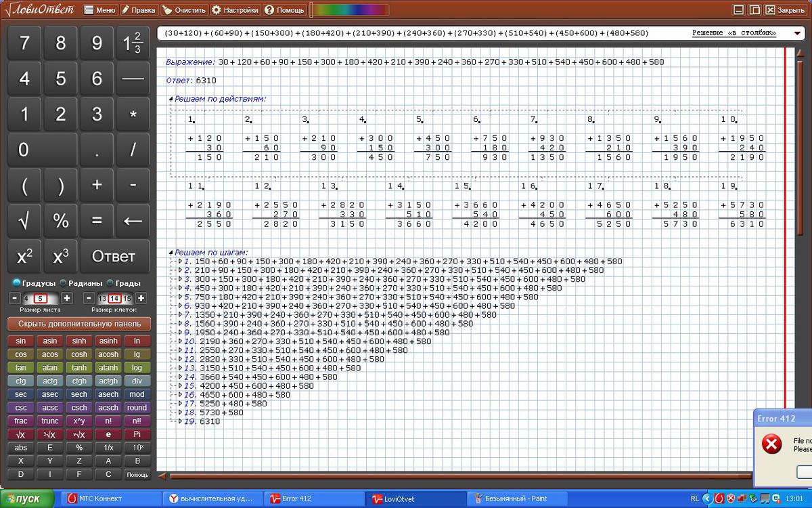Viewport: 812px width, 508px height.
Task: Choose the Градусы radio option
Action: [x=17, y=283]
